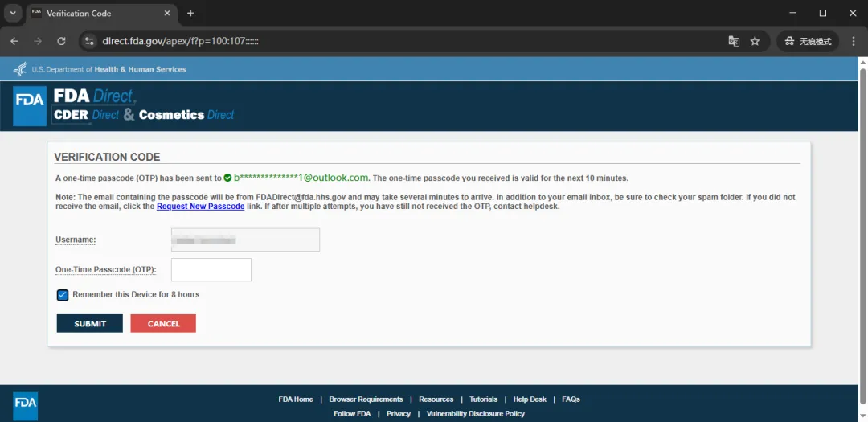Open tab search dropdown arrow
Image resolution: width=868 pixels, height=422 pixels.
[13, 14]
